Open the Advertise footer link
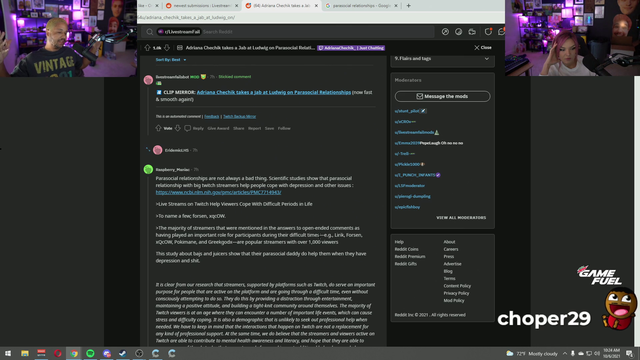Image resolution: width=640 pixels, height=360 pixels. tap(453, 264)
